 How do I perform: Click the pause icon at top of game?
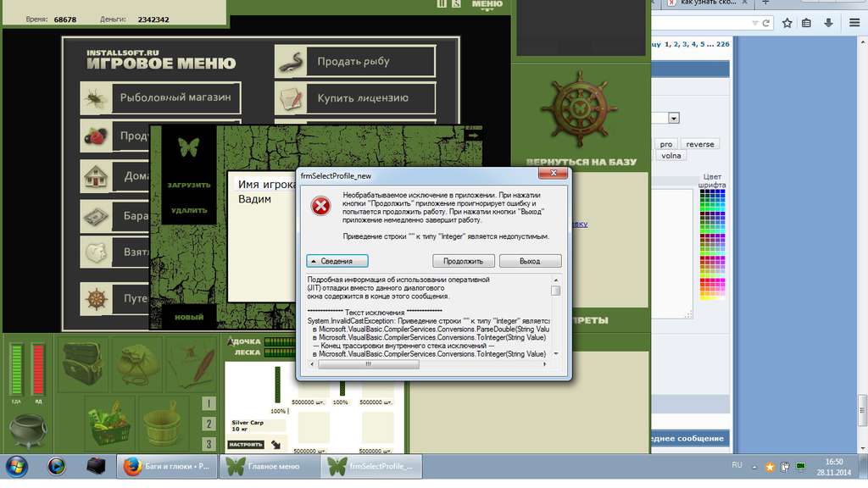click(441, 3)
